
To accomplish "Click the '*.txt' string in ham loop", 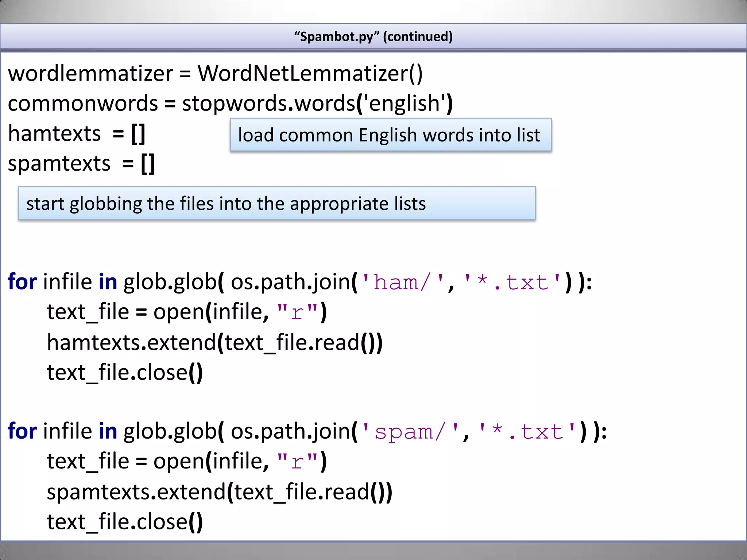I will pos(512,282).
